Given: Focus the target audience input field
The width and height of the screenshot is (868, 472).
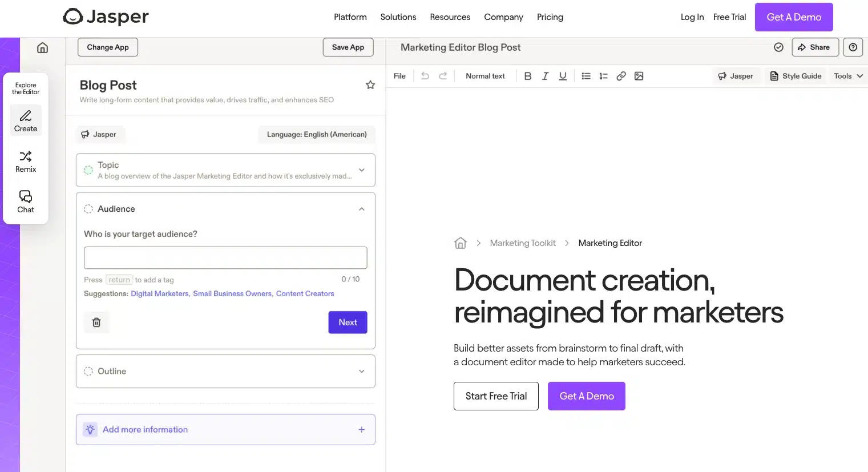Looking at the screenshot, I should coord(225,258).
